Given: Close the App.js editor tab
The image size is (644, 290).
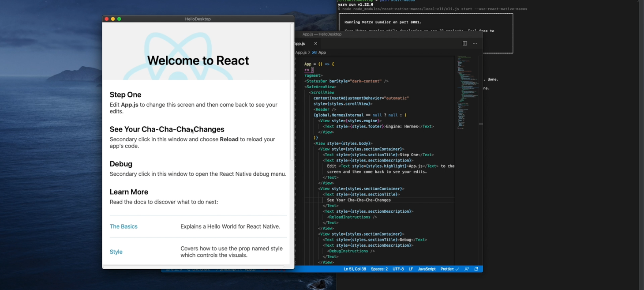Looking at the screenshot, I should (315, 43).
